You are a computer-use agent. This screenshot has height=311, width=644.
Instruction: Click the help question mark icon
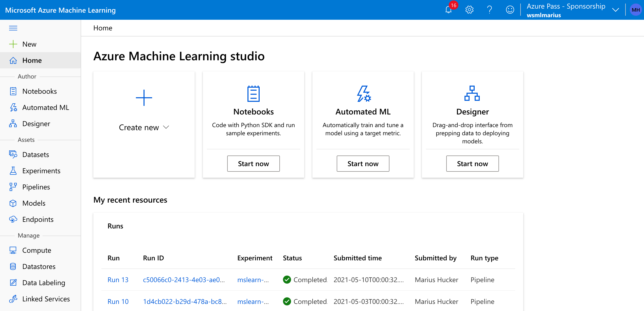pos(490,10)
